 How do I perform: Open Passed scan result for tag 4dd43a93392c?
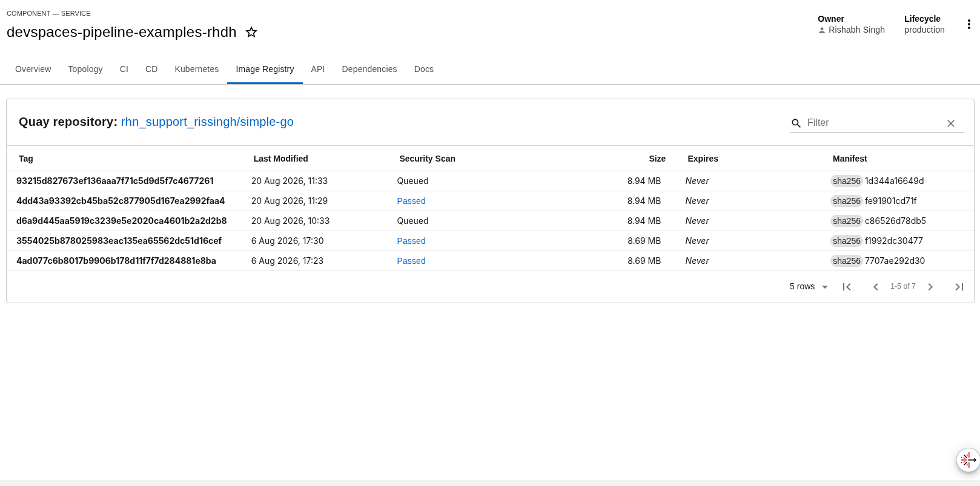click(x=411, y=201)
